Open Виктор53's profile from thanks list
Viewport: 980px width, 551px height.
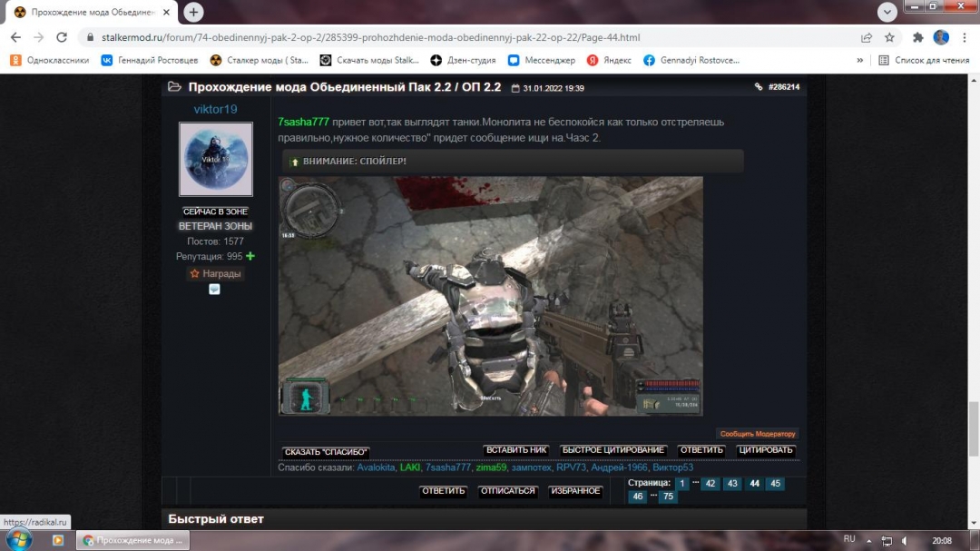click(x=672, y=467)
